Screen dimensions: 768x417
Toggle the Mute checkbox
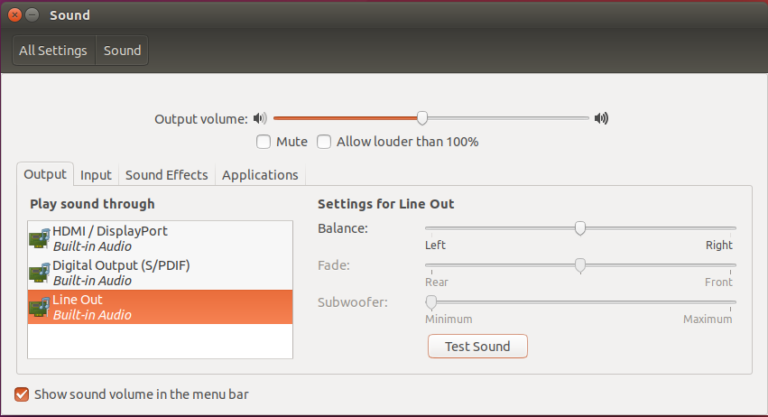264,142
